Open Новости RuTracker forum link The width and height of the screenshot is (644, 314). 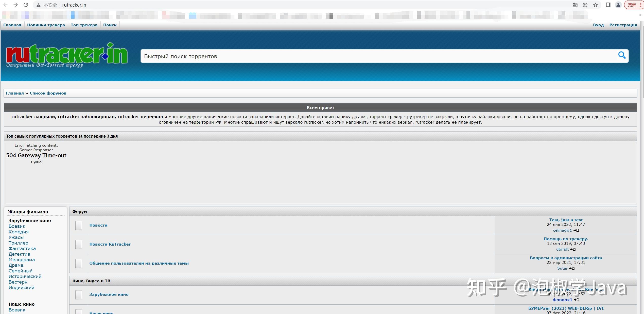[x=110, y=244]
